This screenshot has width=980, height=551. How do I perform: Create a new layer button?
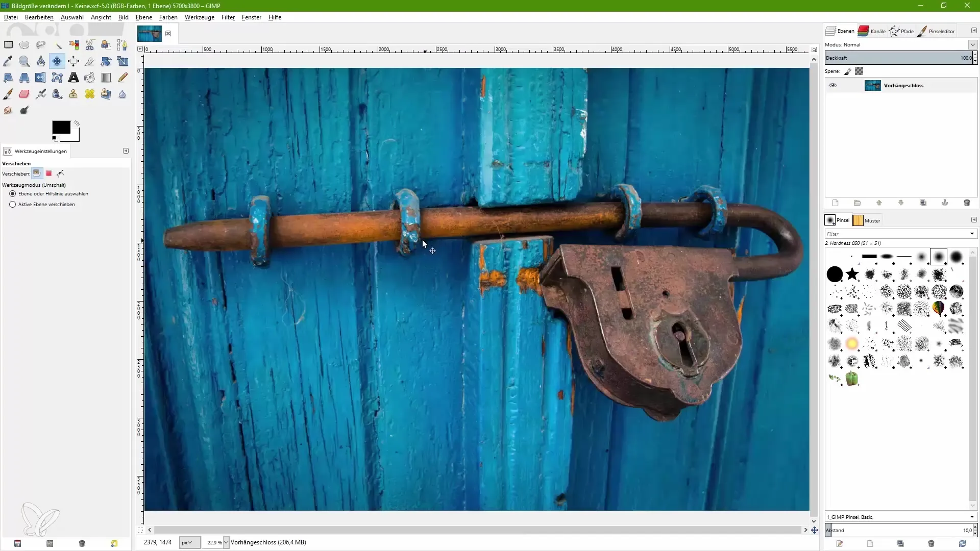tap(836, 203)
